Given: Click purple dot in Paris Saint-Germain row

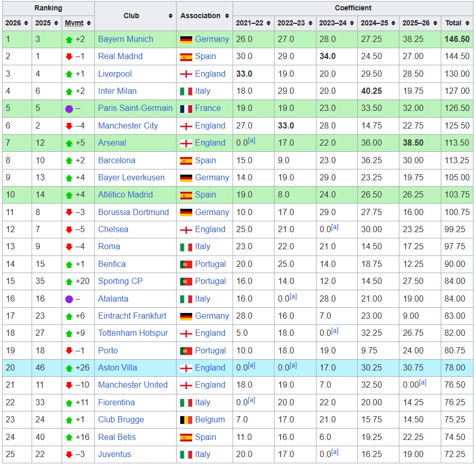Looking at the screenshot, I should pos(69,109).
